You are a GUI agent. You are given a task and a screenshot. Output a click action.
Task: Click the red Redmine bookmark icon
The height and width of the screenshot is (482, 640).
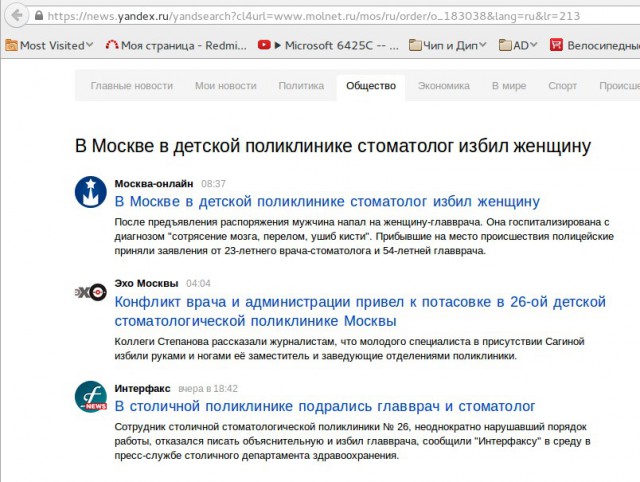112,45
